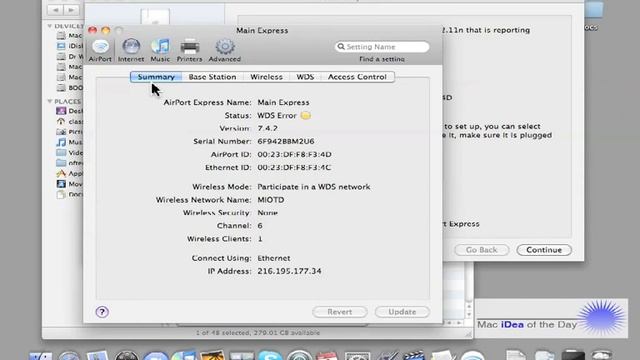This screenshot has height=360, width=640.
Task: Click the Ethernet ID value ending F3:4C
Action: [x=294, y=167]
